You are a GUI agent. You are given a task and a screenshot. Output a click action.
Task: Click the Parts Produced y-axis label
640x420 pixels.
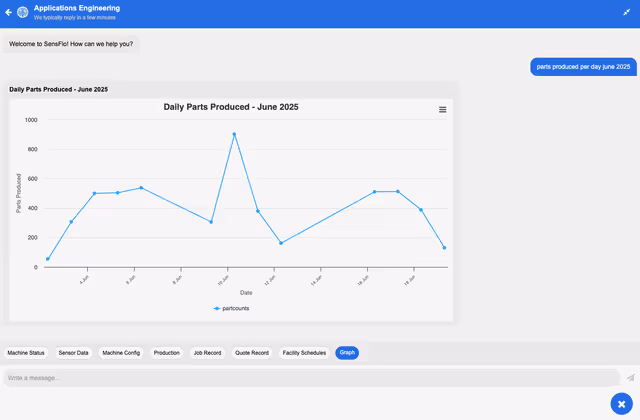(18, 193)
